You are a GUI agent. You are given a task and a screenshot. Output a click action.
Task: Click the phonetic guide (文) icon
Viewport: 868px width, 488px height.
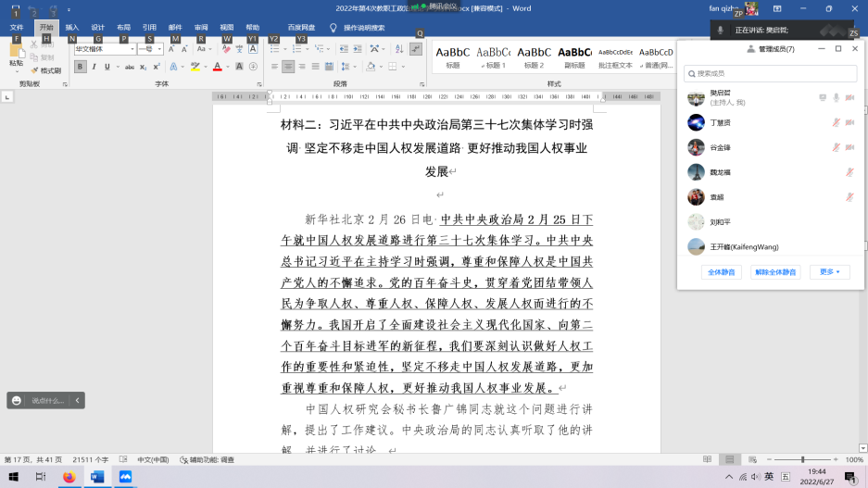pos(239,49)
